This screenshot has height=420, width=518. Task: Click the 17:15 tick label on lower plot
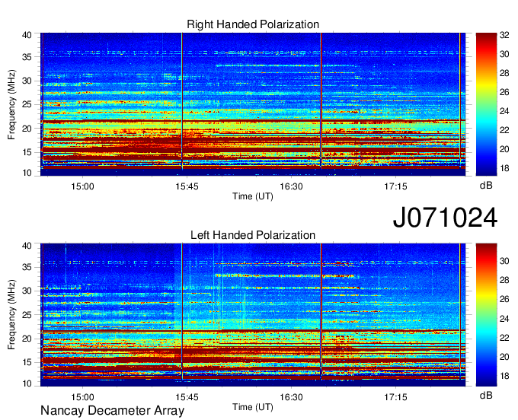point(395,397)
